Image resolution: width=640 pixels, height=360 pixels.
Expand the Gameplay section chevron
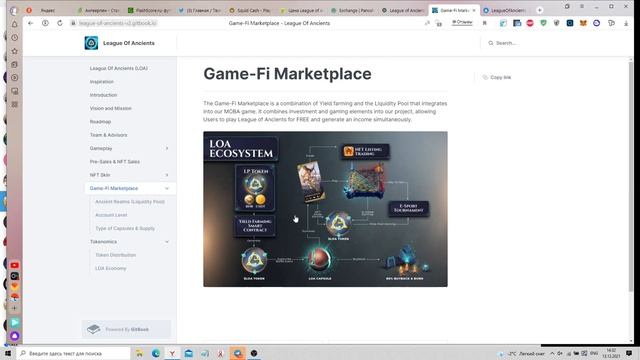click(x=167, y=149)
